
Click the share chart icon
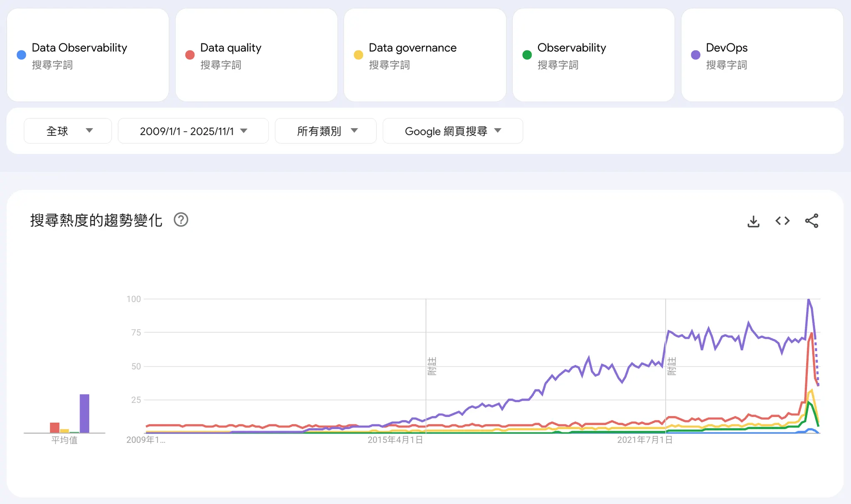pos(812,221)
